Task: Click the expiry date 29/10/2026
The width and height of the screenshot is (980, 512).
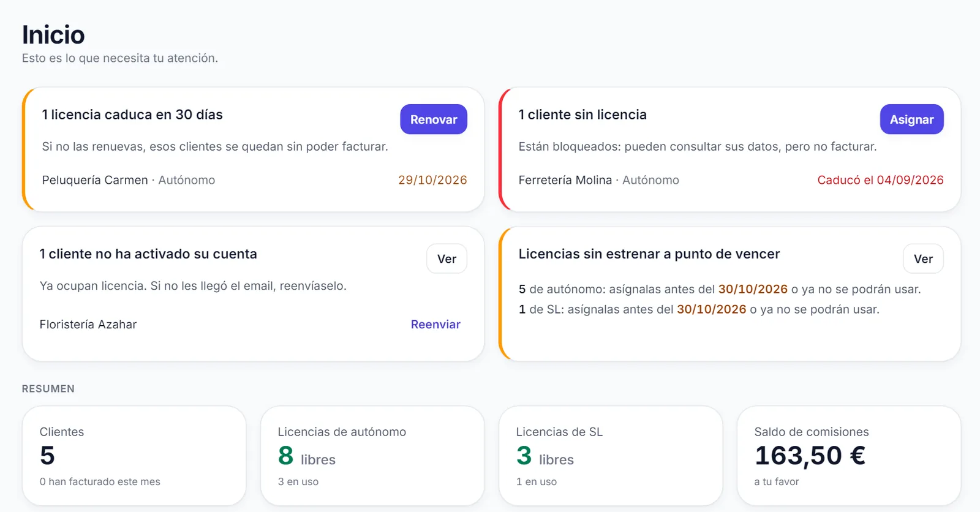Action: (432, 180)
